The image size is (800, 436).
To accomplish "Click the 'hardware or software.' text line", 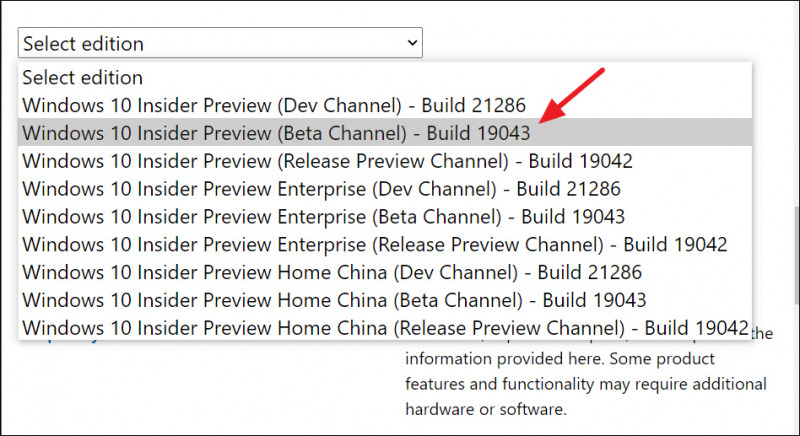I will coord(486,409).
